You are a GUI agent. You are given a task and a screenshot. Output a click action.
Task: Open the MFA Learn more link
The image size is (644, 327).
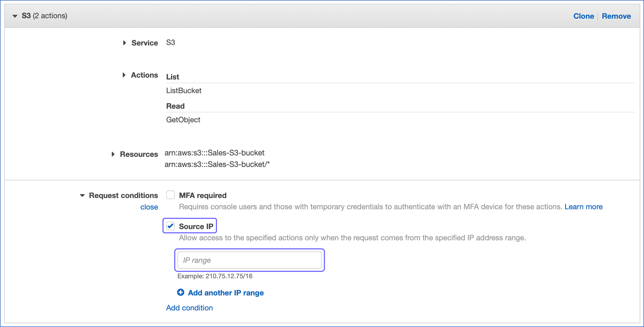[584, 207]
